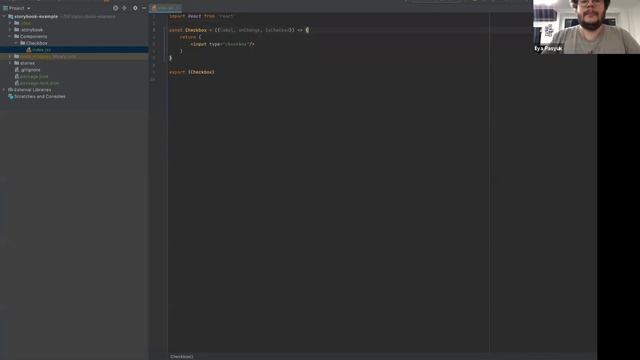Expand the .idea folder arrow
The width and height of the screenshot is (640, 360).
[x=10, y=23]
